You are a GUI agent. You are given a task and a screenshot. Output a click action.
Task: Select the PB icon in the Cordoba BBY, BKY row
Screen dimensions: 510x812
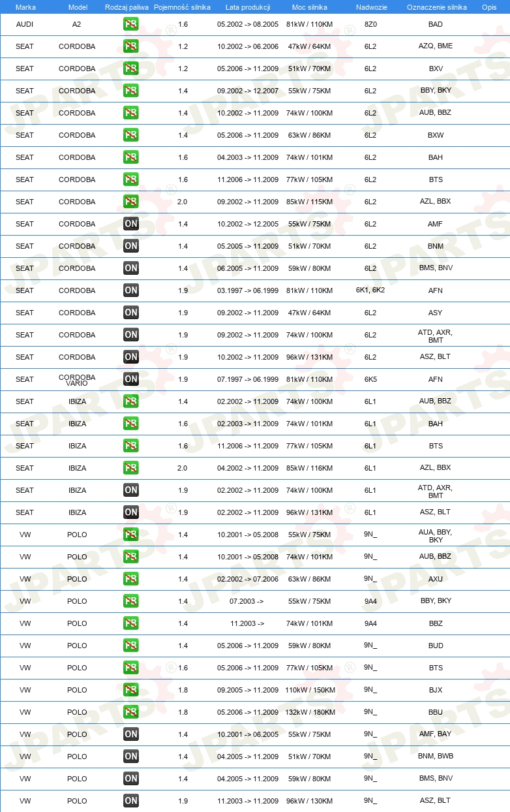(131, 91)
